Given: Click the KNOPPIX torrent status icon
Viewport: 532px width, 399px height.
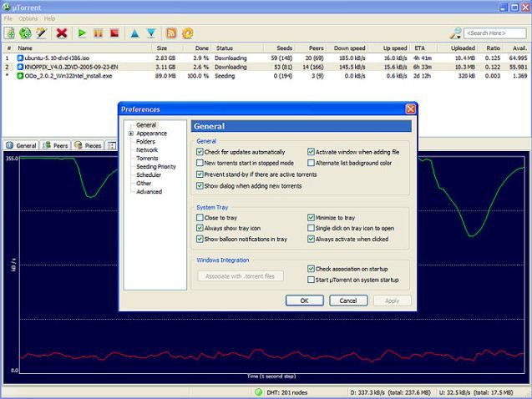Looking at the screenshot, I should click(x=20, y=67).
